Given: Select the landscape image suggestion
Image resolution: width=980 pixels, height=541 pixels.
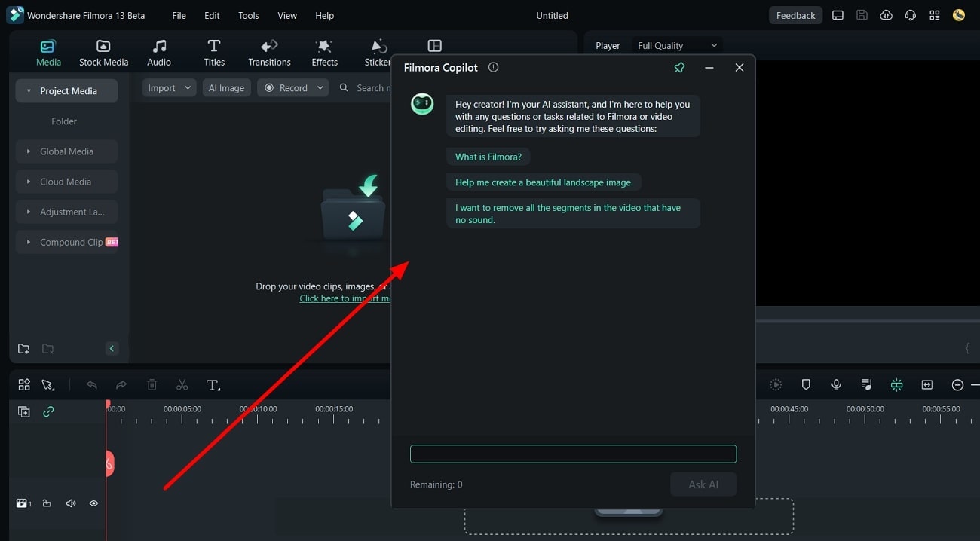Looking at the screenshot, I should (x=544, y=182).
